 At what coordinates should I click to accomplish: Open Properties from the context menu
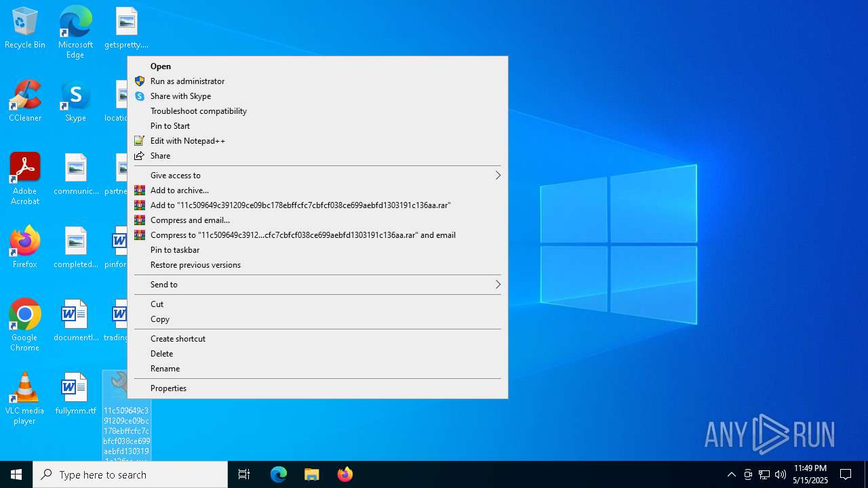point(317,388)
